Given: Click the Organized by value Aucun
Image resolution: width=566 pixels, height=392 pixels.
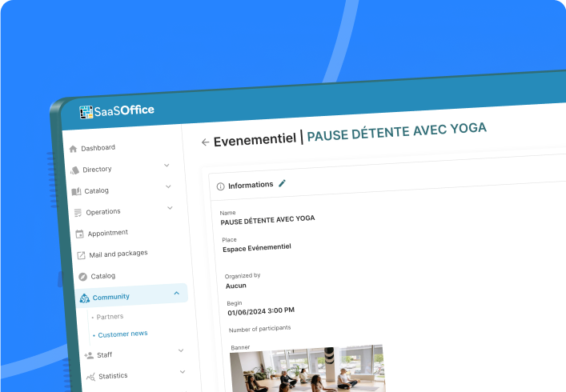Looking at the screenshot, I should [235, 286].
